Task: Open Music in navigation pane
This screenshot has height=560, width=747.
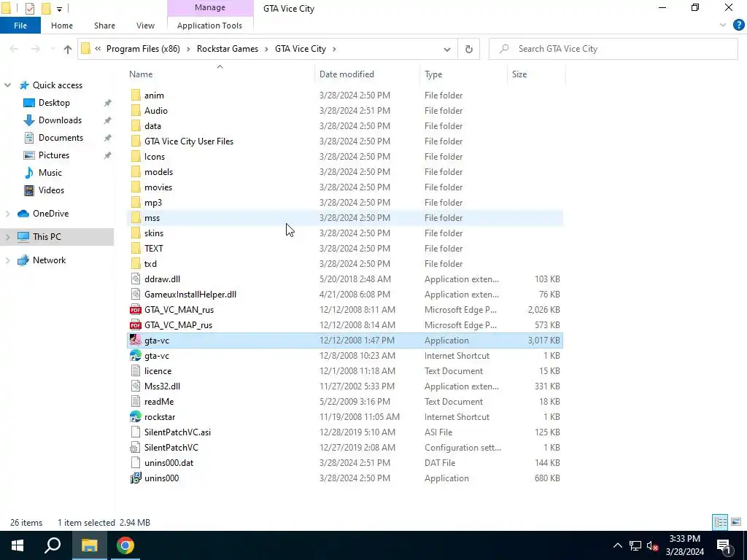Action: [x=50, y=173]
